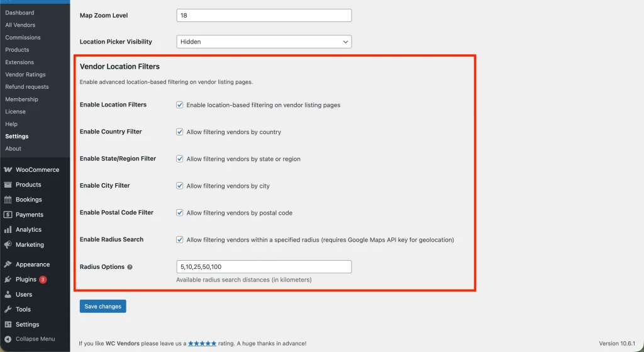
Task: Click the Products archive icon
Action: [x=8, y=185]
